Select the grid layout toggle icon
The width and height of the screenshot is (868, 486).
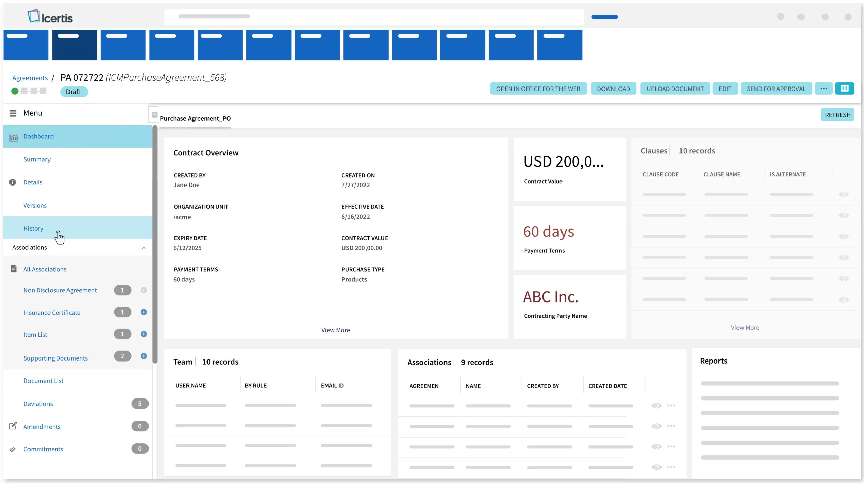tap(845, 88)
